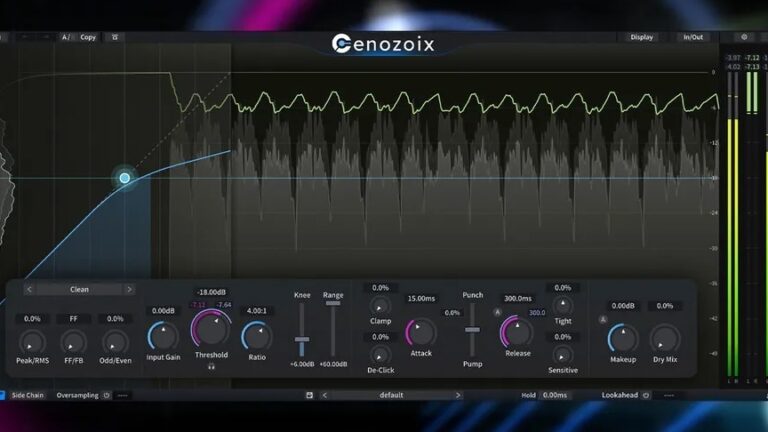The image size is (768, 432).
Task: Click the +6.00dB knee value
Action: click(x=302, y=364)
